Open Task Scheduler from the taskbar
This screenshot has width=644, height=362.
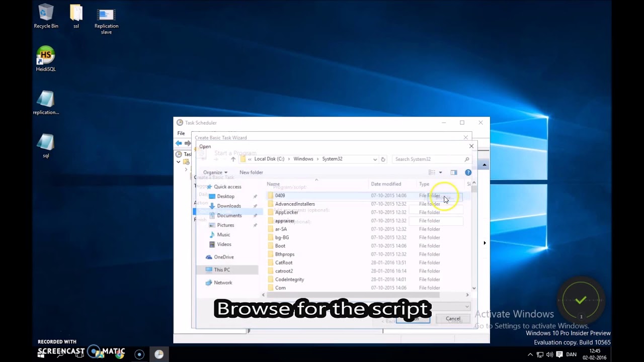(x=159, y=354)
